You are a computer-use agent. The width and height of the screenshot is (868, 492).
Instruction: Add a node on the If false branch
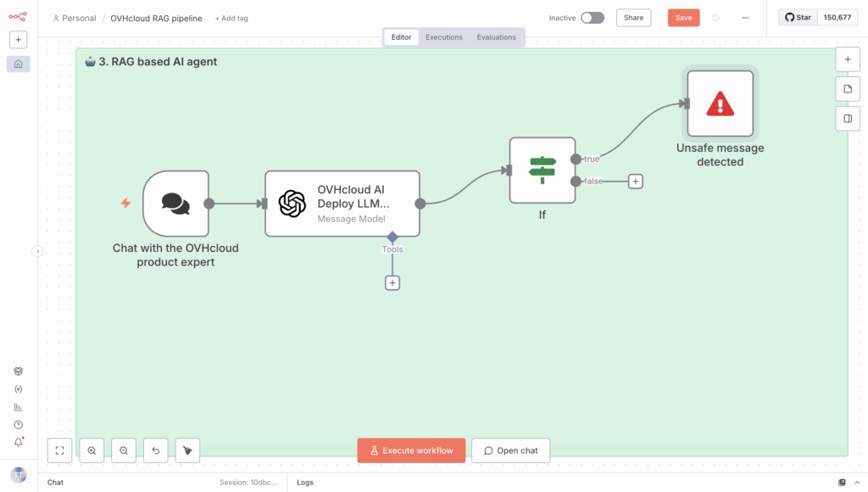tap(636, 181)
